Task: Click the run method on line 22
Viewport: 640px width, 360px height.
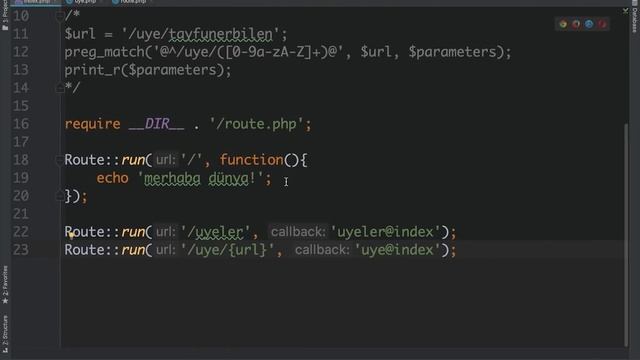Action: (133, 232)
